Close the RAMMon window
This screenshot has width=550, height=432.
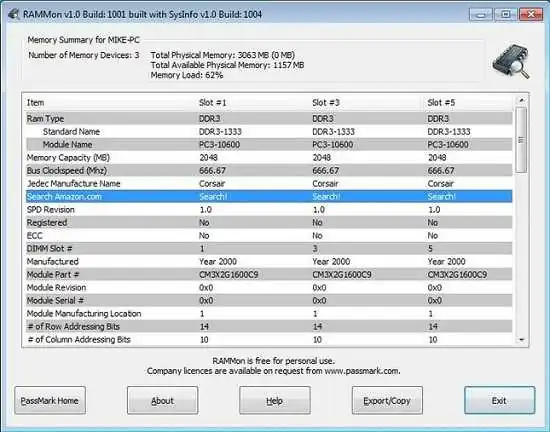coord(531,14)
